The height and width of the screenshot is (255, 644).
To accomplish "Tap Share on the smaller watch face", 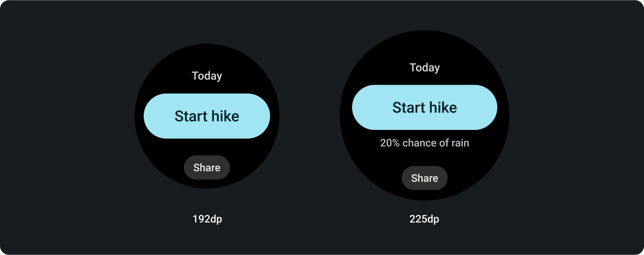I will pyautogui.click(x=207, y=167).
